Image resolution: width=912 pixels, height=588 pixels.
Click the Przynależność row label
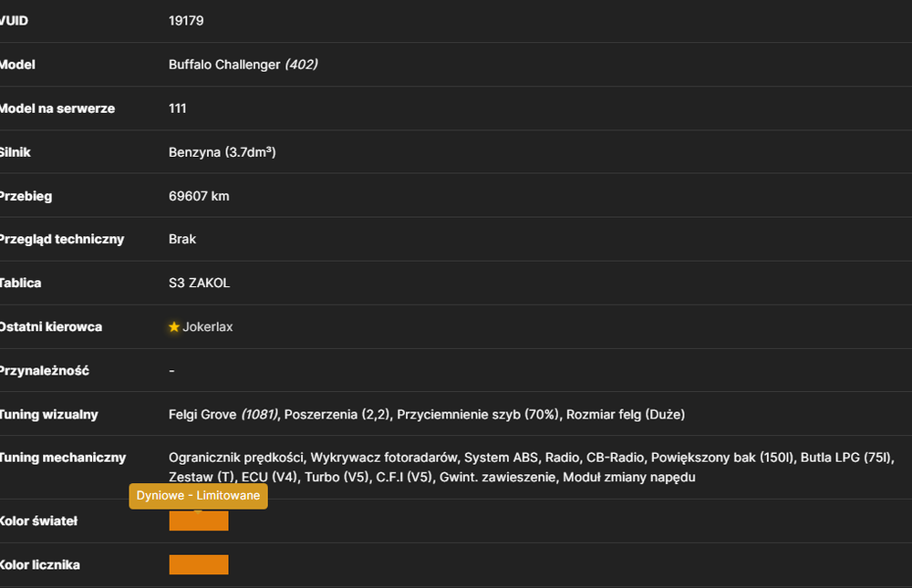pos(44,371)
